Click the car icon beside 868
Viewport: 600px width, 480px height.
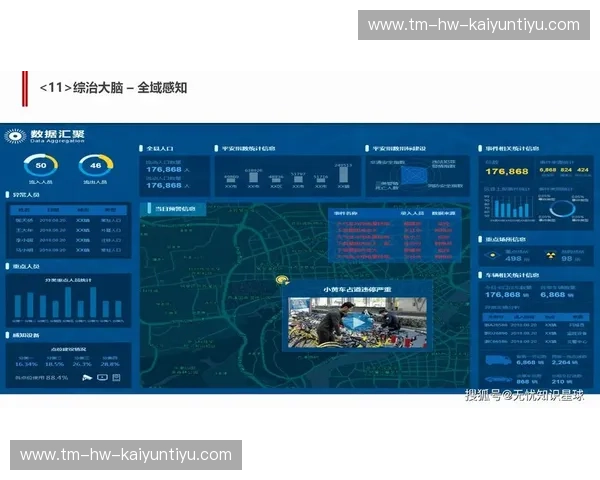tap(498, 379)
